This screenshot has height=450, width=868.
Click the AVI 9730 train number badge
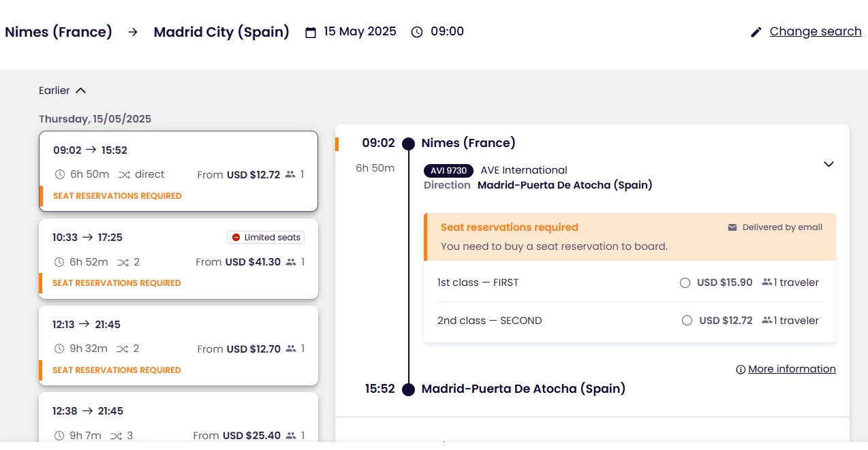click(448, 170)
